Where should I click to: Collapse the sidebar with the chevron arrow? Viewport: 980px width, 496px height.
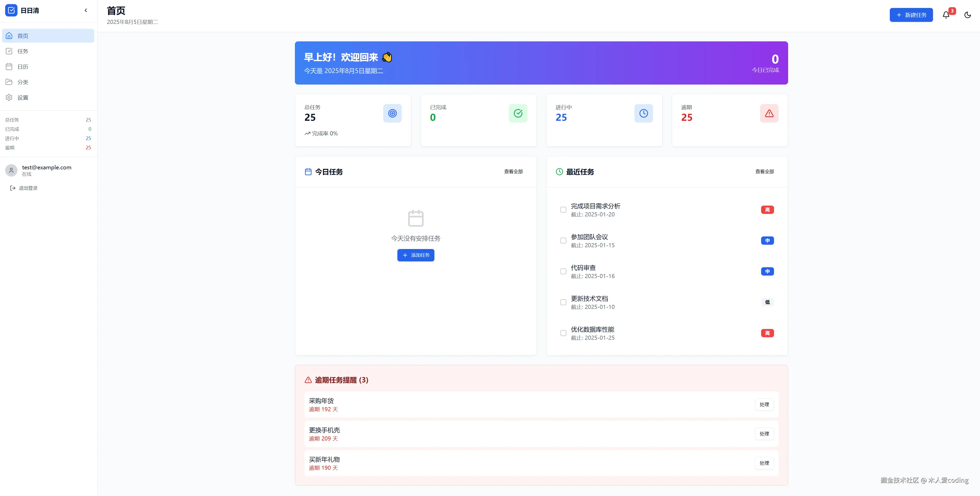[x=86, y=10]
